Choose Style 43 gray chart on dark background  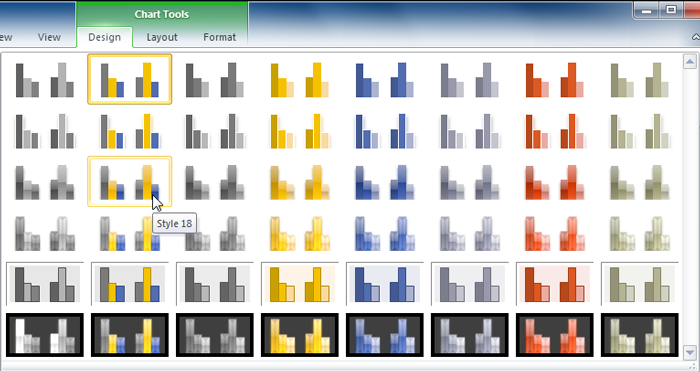[215, 335]
